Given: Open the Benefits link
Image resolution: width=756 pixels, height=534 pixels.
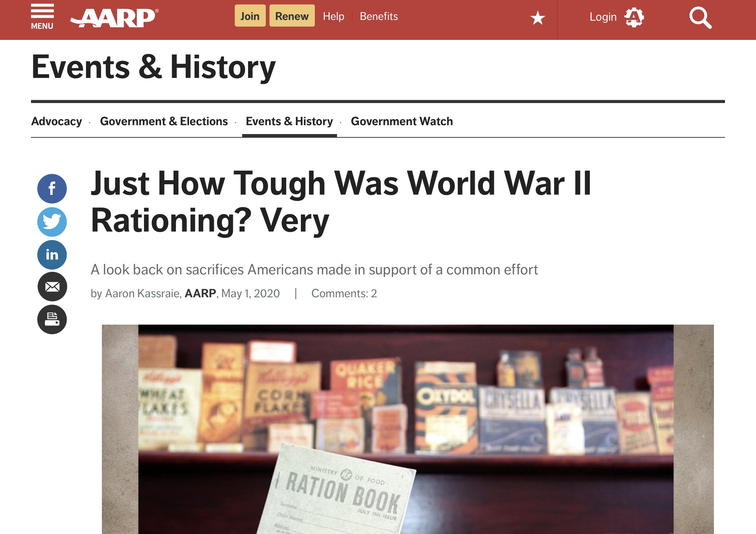Looking at the screenshot, I should point(379,16).
